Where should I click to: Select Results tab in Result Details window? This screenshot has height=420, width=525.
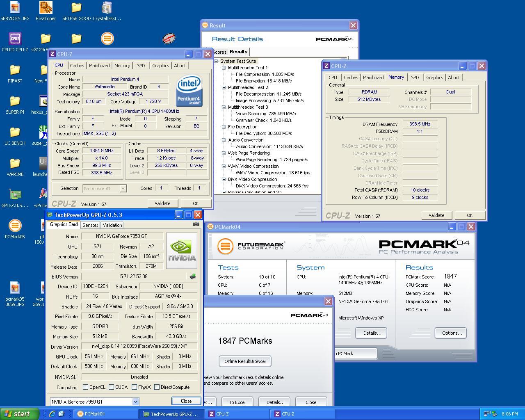[x=238, y=52]
